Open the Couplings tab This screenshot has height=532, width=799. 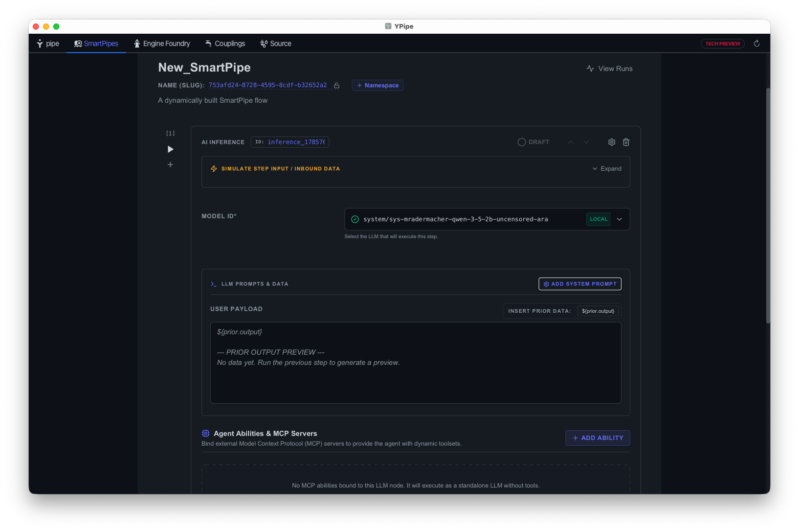[x=225, y=43]
